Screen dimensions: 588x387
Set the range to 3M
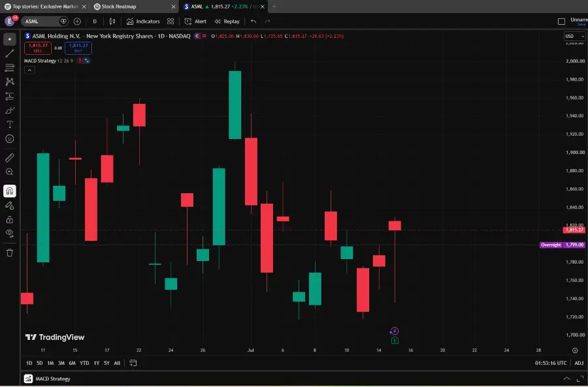61,363
